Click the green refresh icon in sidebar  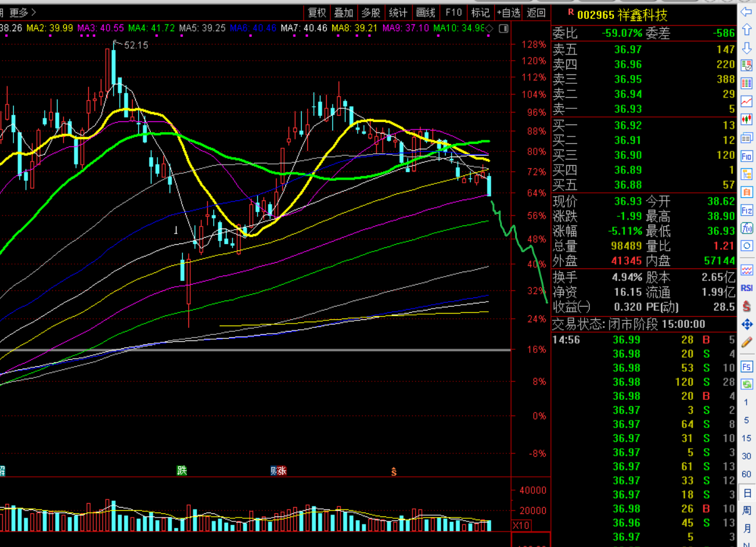746,384
